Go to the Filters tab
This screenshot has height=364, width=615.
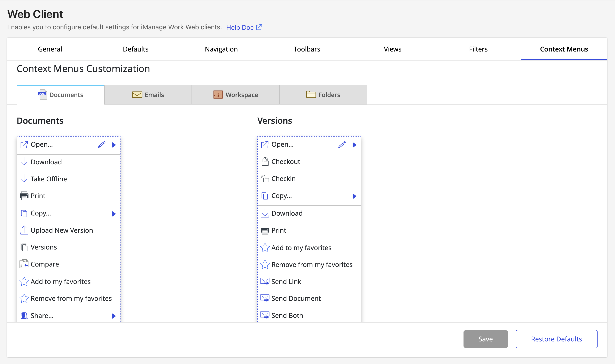pos(478,49)
